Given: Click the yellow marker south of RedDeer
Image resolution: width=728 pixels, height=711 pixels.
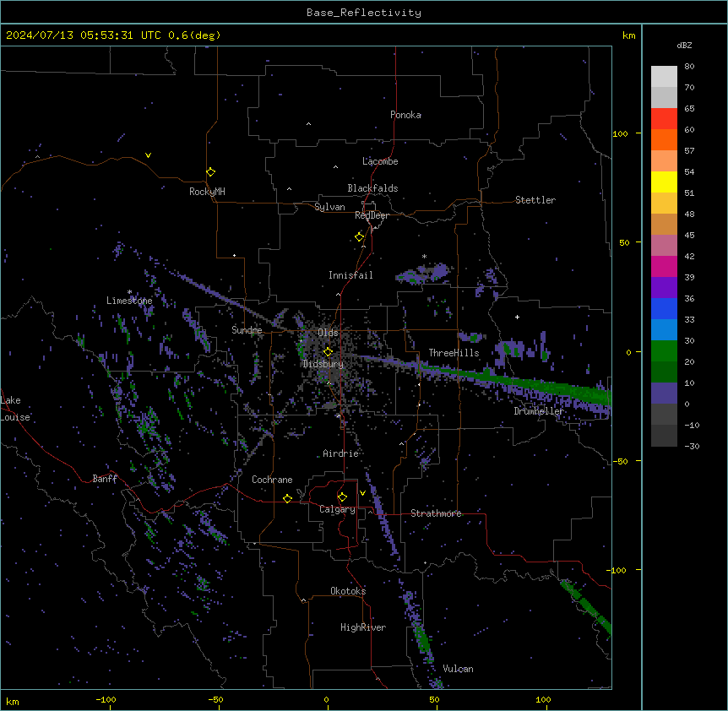Looking at the screenshot, I should pos(359,237).
